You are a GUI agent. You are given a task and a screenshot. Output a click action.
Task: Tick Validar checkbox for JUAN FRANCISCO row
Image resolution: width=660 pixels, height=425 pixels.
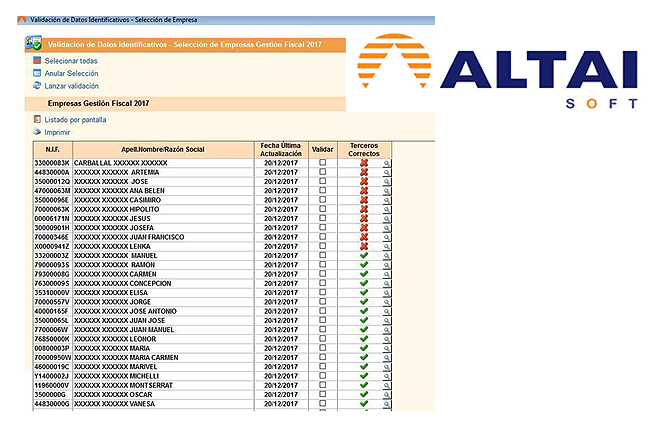pyautogui.click(x=322, y=236)
